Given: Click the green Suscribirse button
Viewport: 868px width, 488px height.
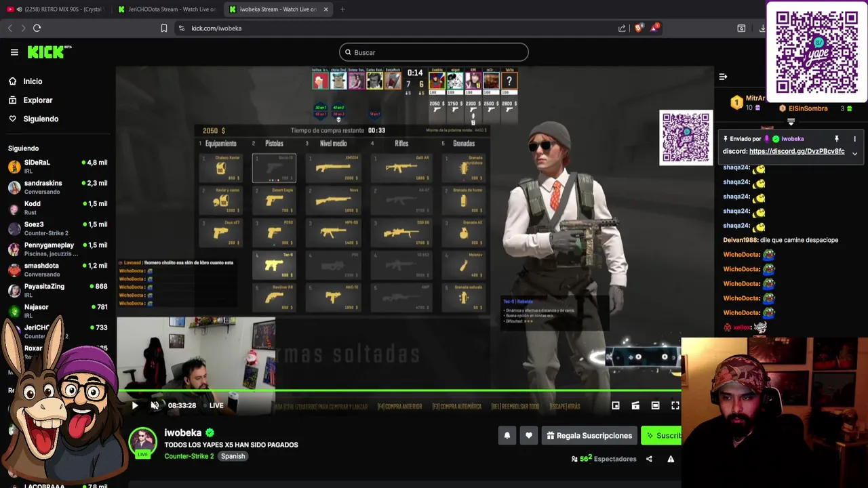Looking at the screenshot, I should point(661,436).
